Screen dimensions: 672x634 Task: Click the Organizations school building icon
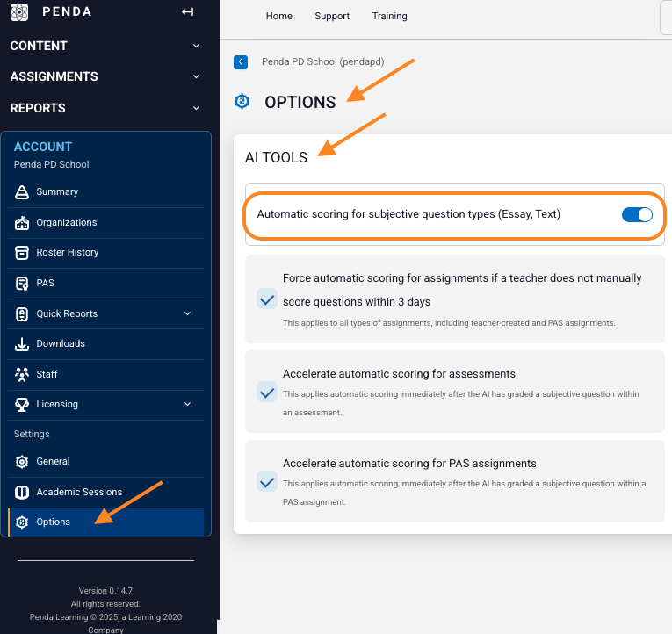[22, 223]
